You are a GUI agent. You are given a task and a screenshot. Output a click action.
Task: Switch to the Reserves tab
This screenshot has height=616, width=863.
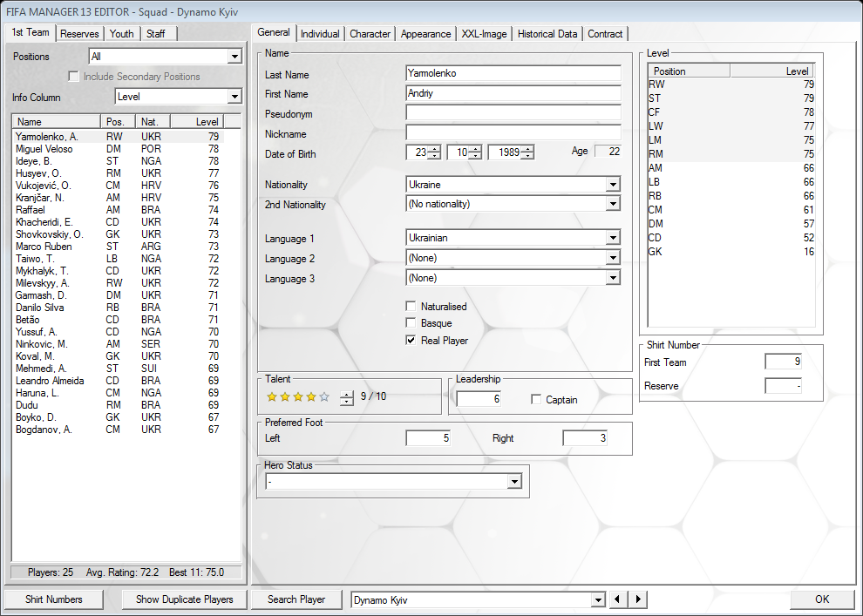[79, 34]
